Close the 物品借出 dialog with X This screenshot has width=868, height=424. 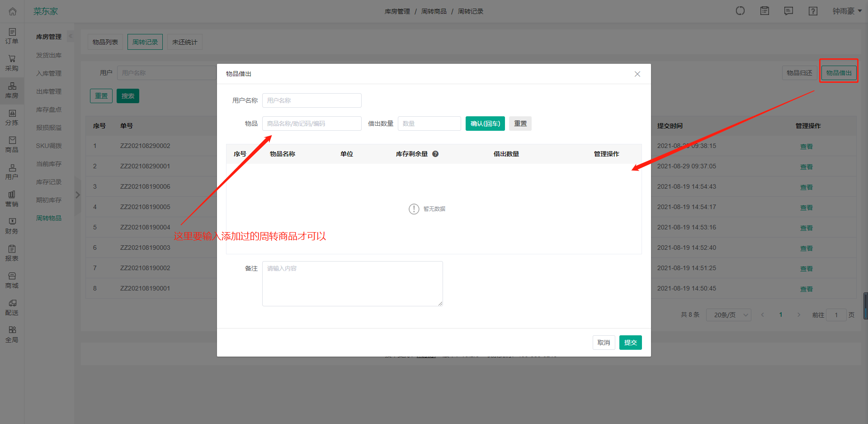637,74
